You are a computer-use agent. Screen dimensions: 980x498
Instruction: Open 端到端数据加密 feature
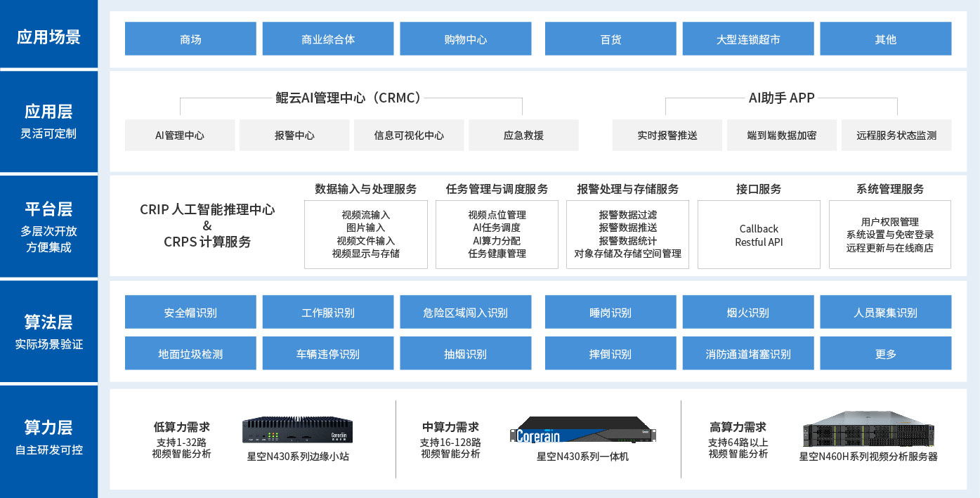click(780, 135)
